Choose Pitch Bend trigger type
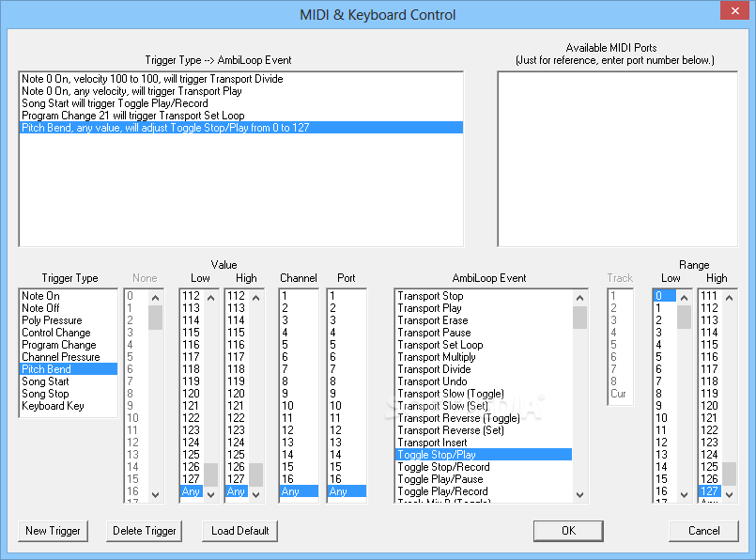Image resolution: width=756 pixels, height=560 pixels. coord(69,369)
